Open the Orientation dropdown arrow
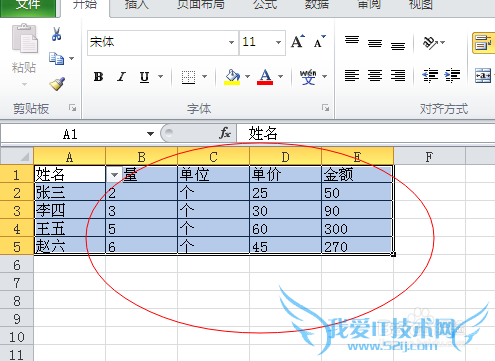Viewport: 495px width, 361px height. click(443, 43)
